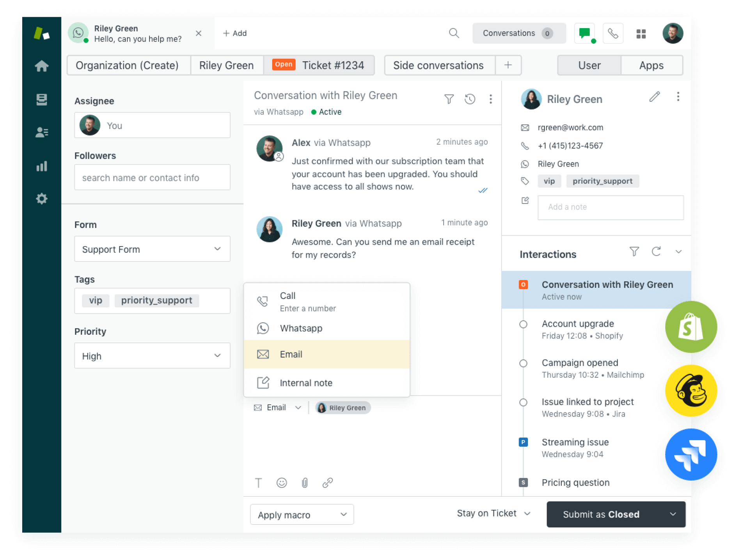Open the Apply macro dropdown

[302, 514]
